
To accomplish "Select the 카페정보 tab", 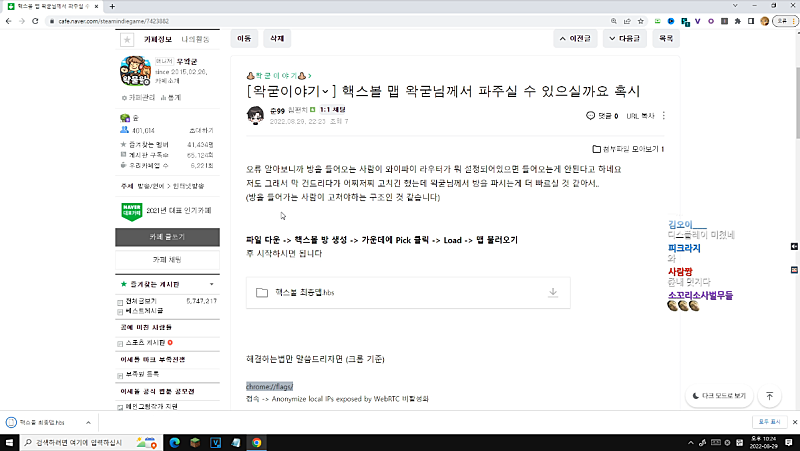I will pos(158,40).
